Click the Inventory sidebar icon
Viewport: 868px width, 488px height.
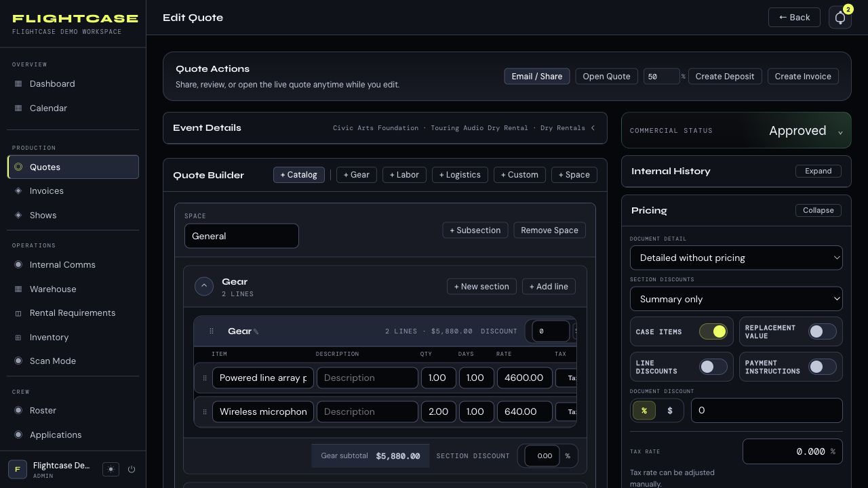18,338
